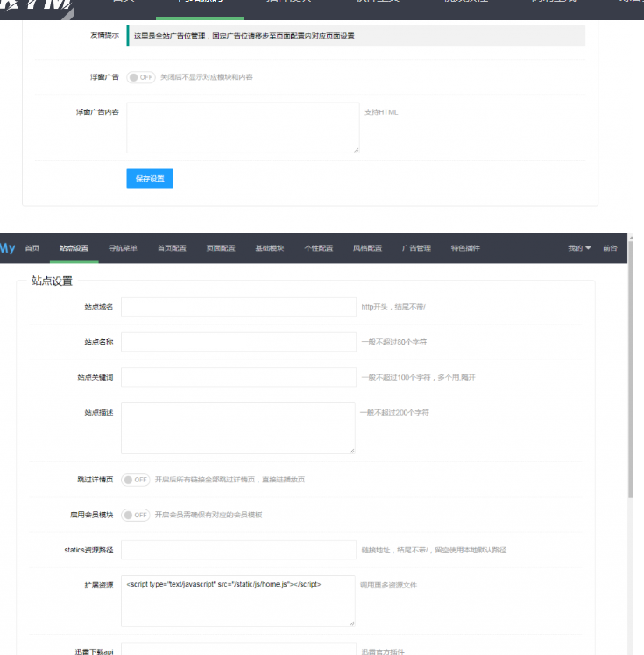Click the 扩展资源 script text area

point(238,601)
